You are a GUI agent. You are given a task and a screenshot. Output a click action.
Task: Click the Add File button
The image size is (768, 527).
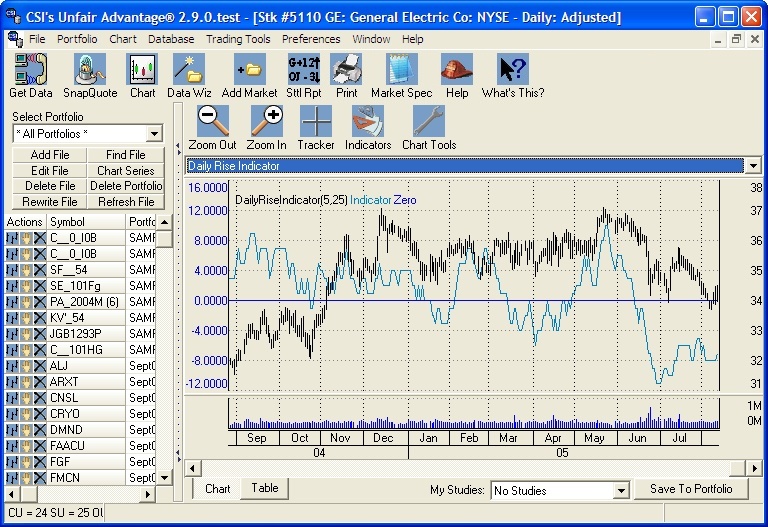coord(50,155)
